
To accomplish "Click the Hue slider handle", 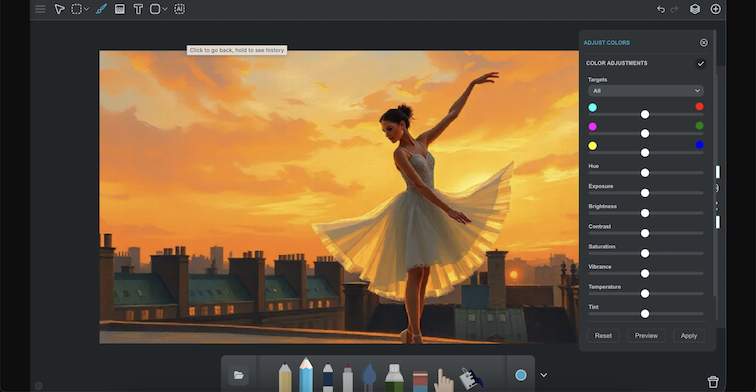I will [x=645, y=173].
